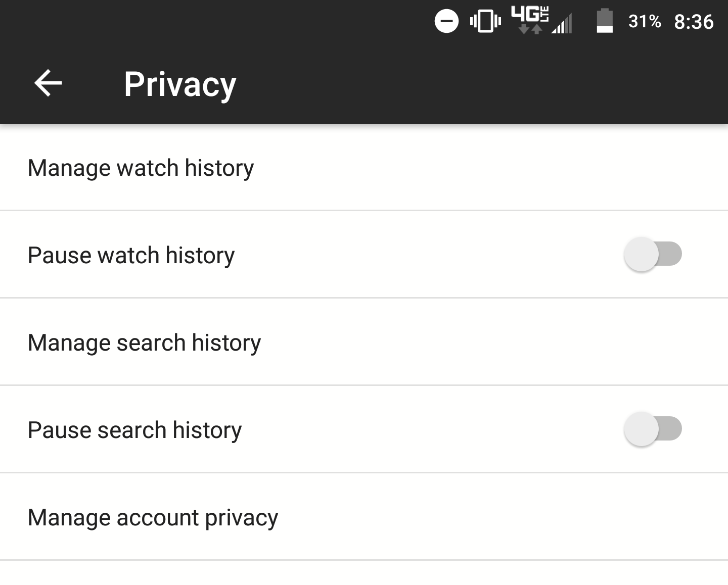Click the 4G network indicator icon
Screen dimensions: 728x585
click(x=525, y=14)
